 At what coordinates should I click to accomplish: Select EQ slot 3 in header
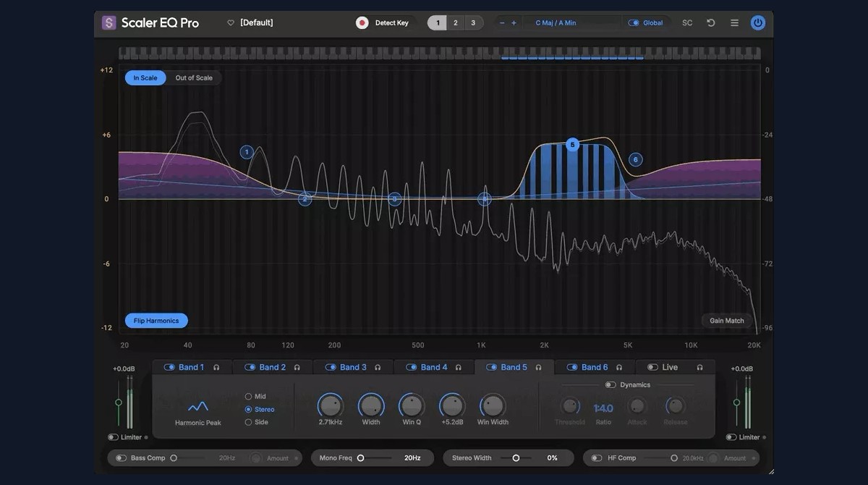point(473,23)
